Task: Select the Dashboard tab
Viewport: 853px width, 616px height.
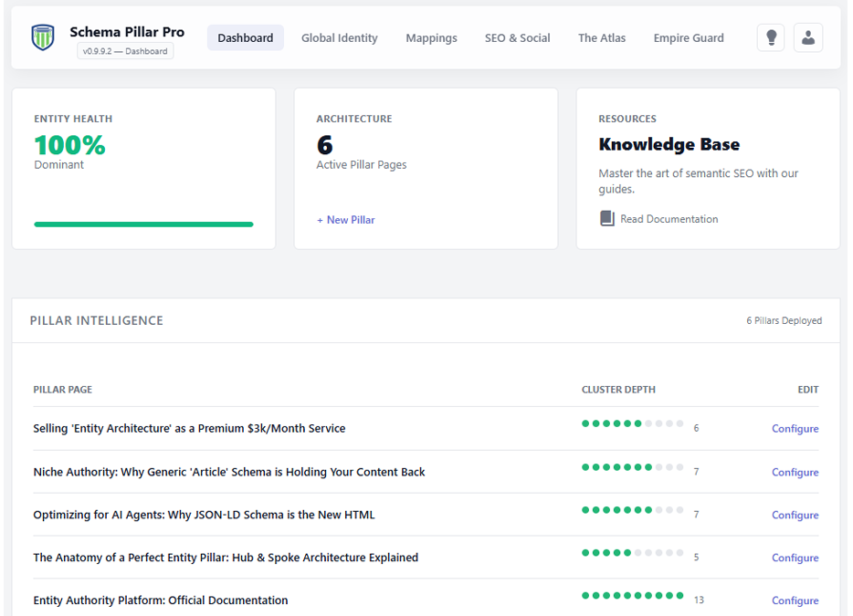Action: (x=245, y=37)
